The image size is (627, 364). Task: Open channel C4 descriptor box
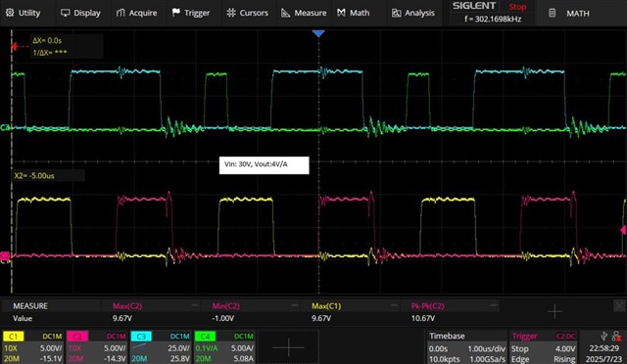(224, 346)
